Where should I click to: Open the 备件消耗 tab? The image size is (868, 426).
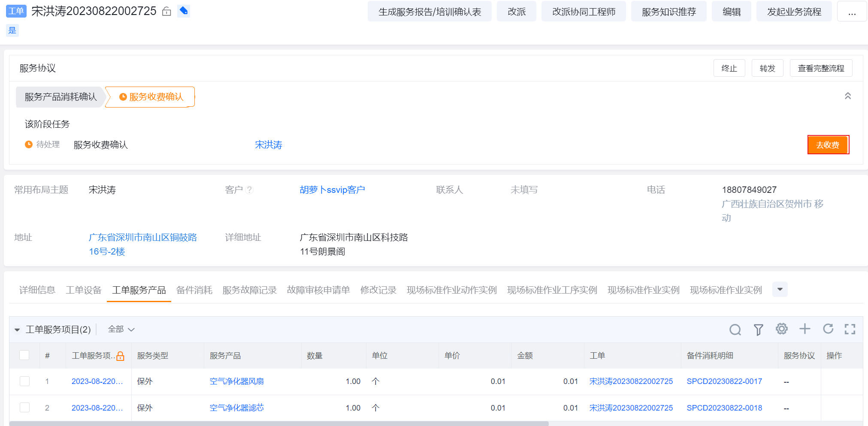point(194,290)
